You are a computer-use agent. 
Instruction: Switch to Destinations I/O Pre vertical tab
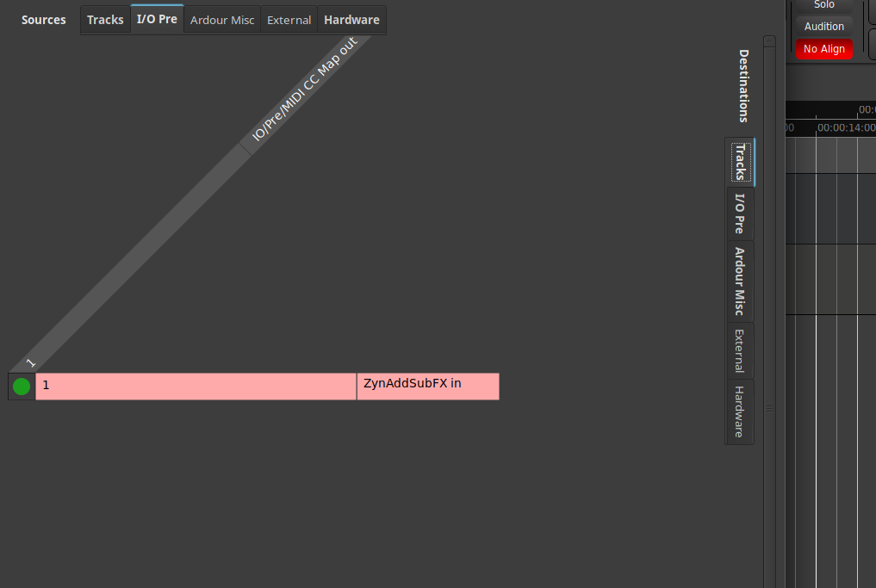pyautogui.click(x=740, y=214)
